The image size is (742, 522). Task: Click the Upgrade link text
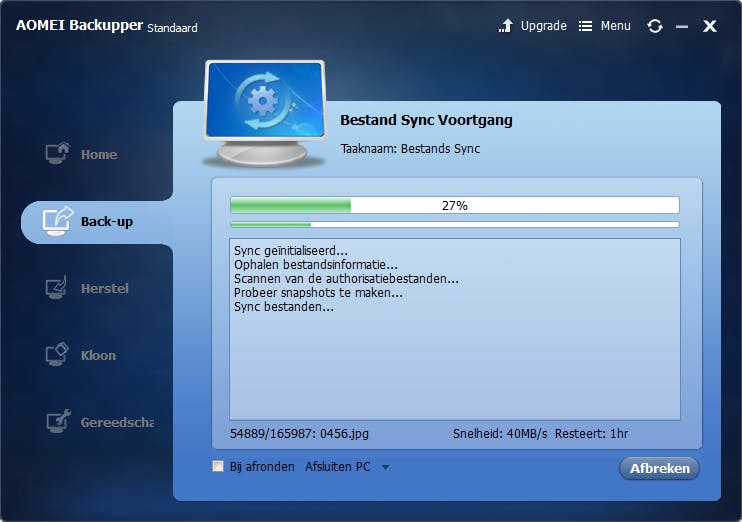(543, 26)
